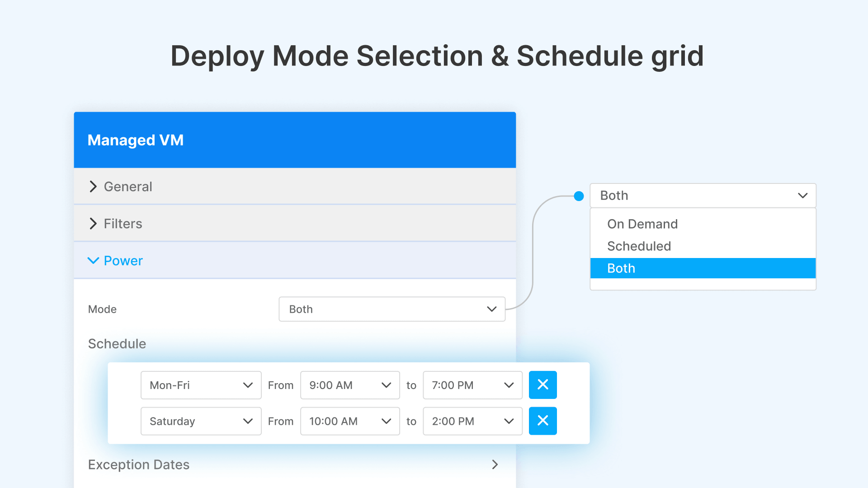The image size is (868, 488).
Task: Click the Filters section label
Action: tap(123, 224)
